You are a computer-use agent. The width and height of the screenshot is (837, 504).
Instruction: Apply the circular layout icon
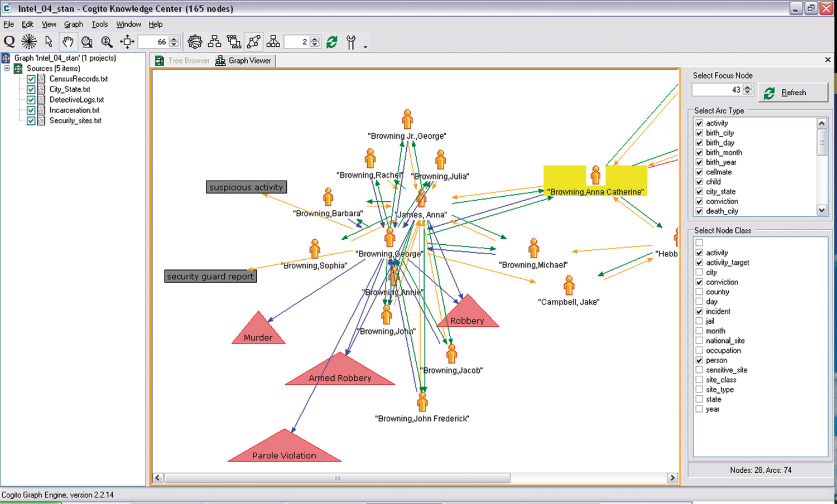click(x=195, y=42)
